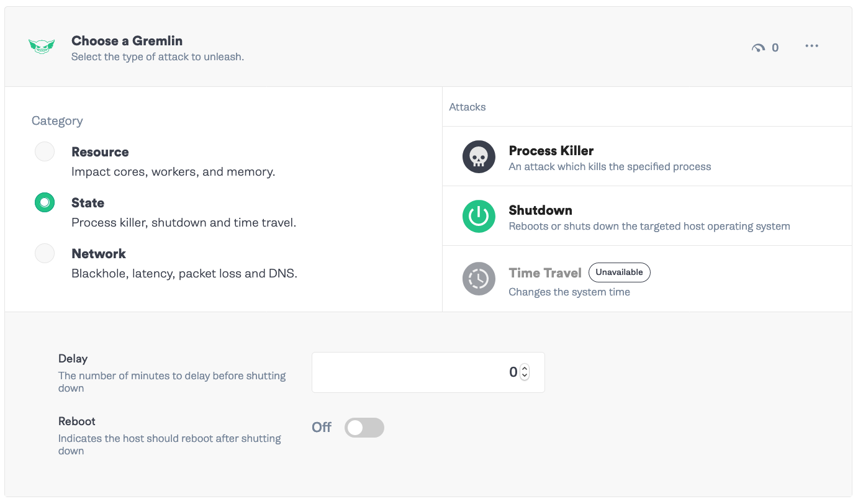Viewport: 858px width, 504px height.
Task: Click the Choose a Gremlin heading
Action: click(127, 41)
